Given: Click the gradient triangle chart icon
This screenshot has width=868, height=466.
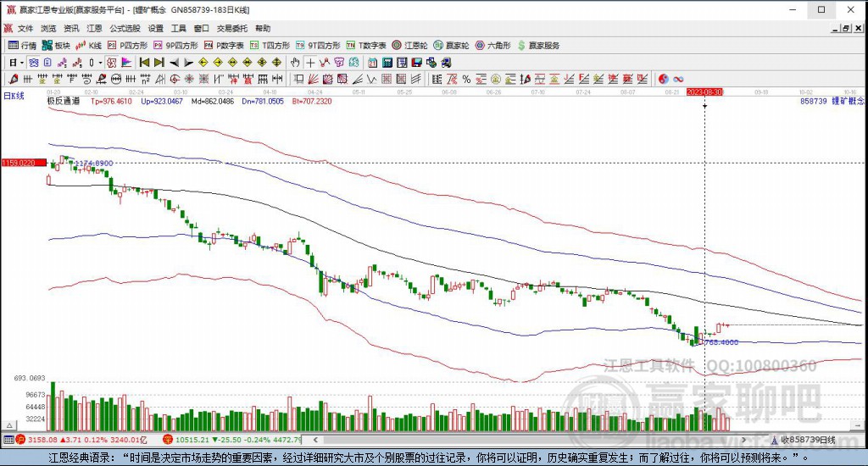Looking at the screenshot, I should pyautogui.click(x=126, y=63).
